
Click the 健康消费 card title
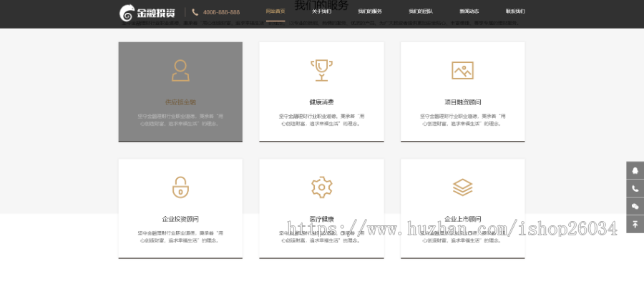[321, 102]
